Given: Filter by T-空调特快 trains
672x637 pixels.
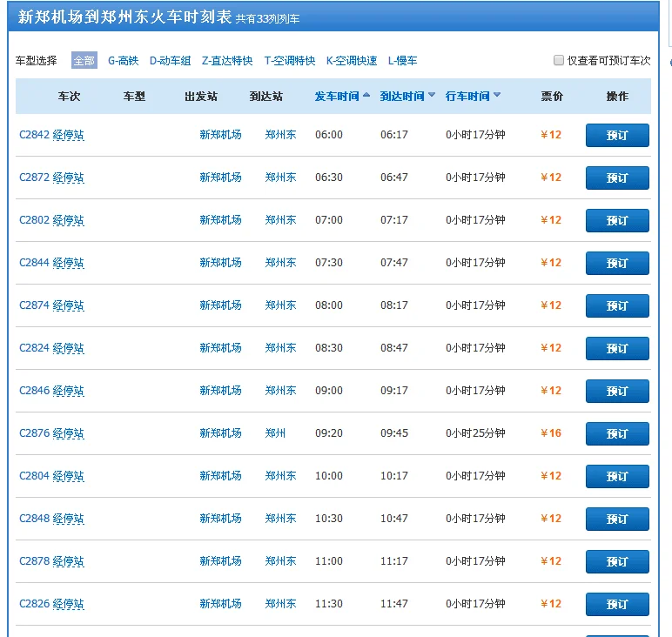Looking at the screenshot, I should point(290,60).
